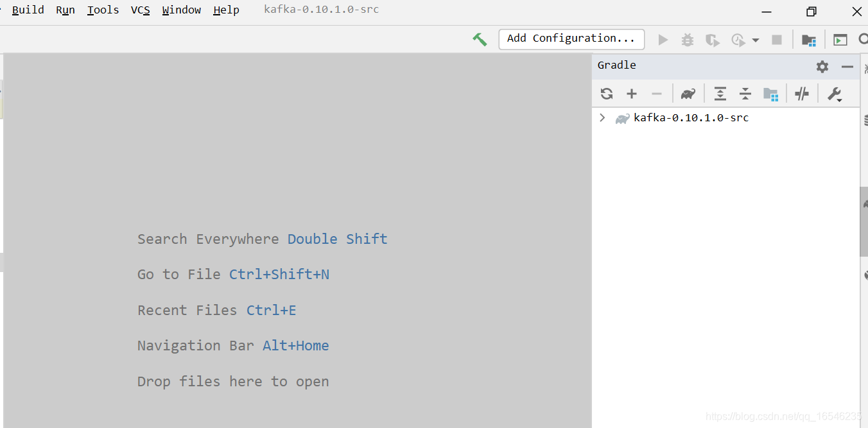The height and width of the screenshot is (428, 868).
Task: Expand the kafka-0.10.1.0-src Gradle node
Action: [602, 117]
